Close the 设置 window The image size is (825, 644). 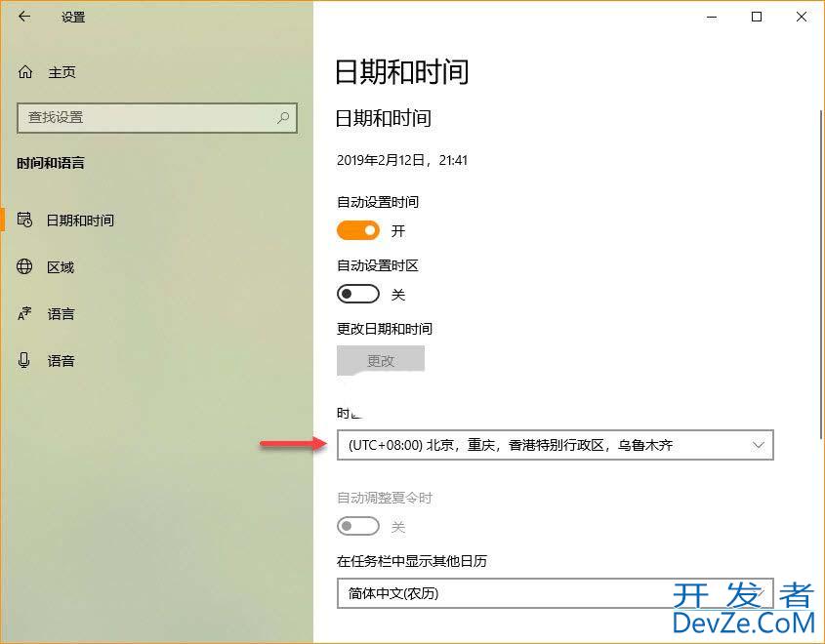pos(802,17)
